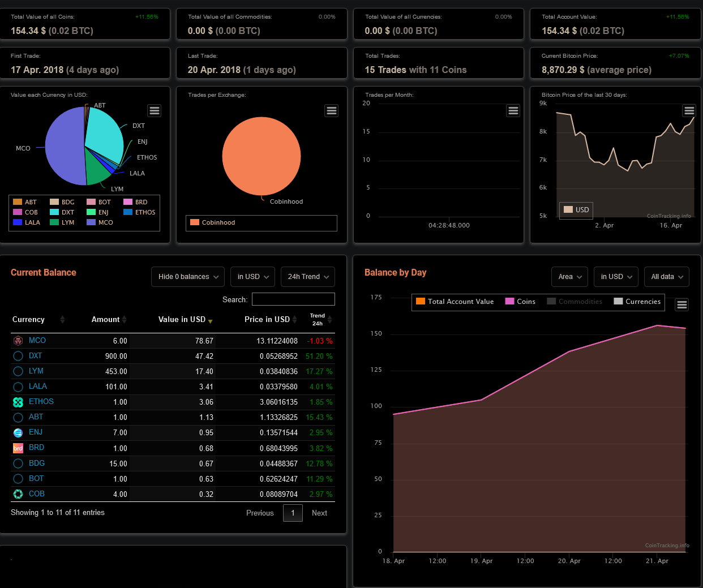Screen dimensions: 703x588
Task: Click the ETHOS coin icon in the table
Action: (x=18, y=402)
